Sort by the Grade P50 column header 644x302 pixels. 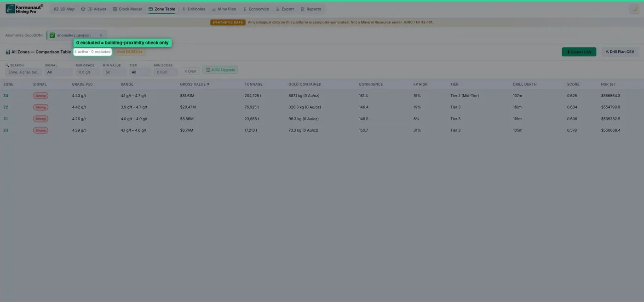pos(82,84)
